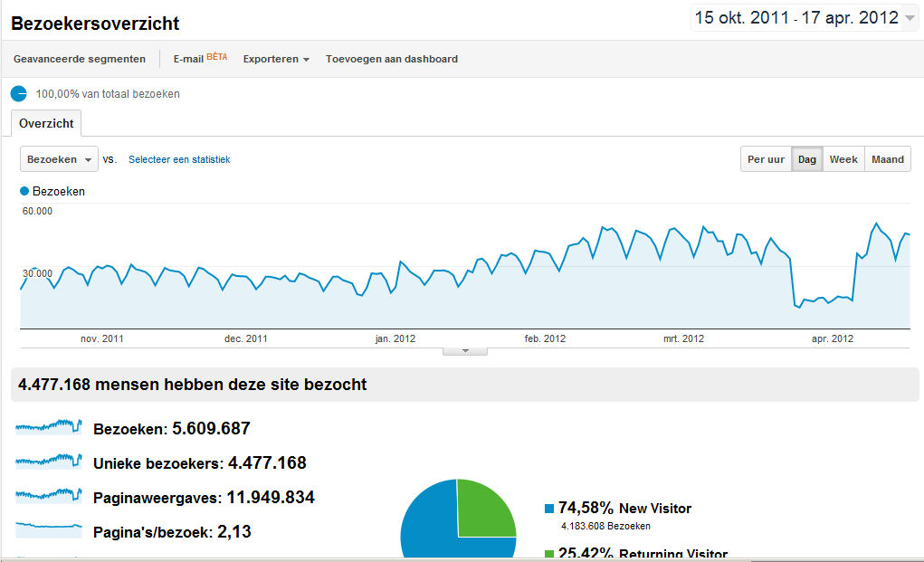Switch graph to Per uur view
This screenshot has width=924, height=562.
tap(766, 159)
